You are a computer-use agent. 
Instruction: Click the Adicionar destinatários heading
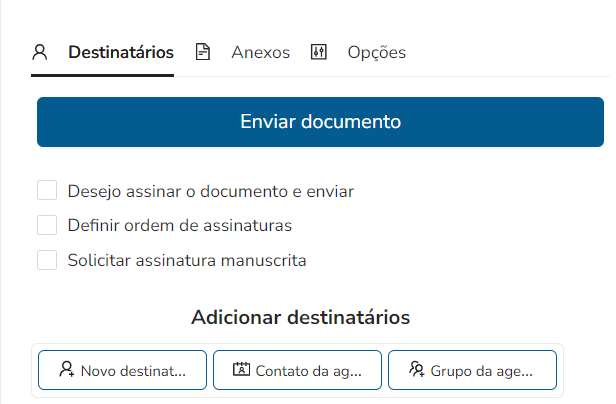(300, 318)
